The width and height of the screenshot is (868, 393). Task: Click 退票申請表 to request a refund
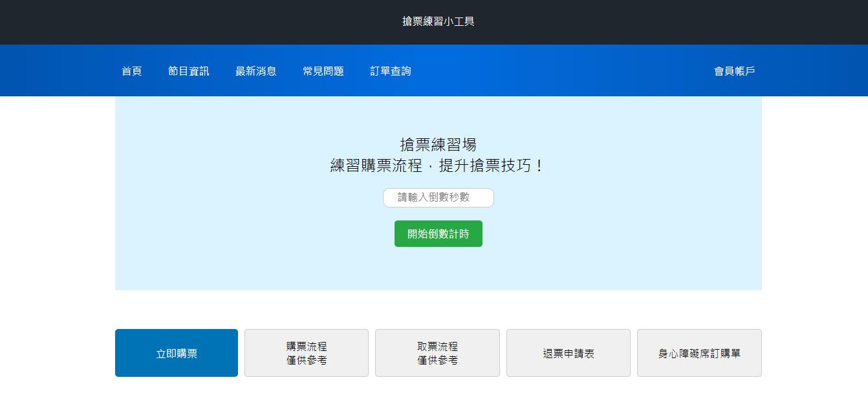[568, 353]
